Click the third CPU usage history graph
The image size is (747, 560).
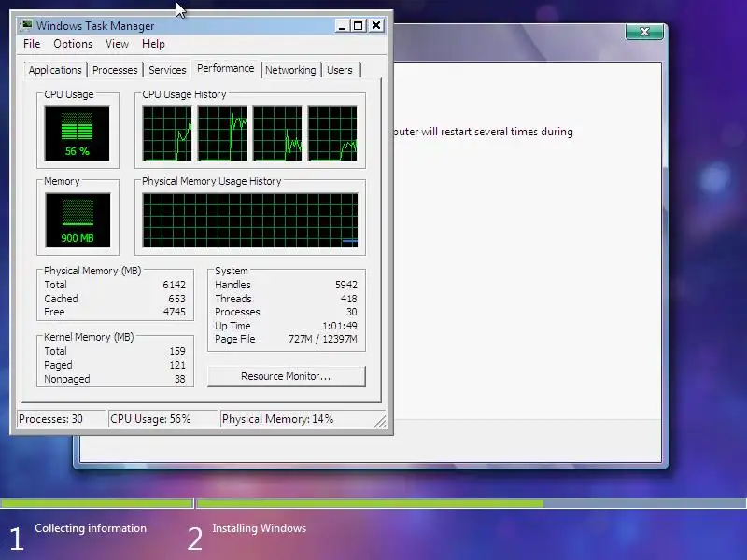[277, 133]
